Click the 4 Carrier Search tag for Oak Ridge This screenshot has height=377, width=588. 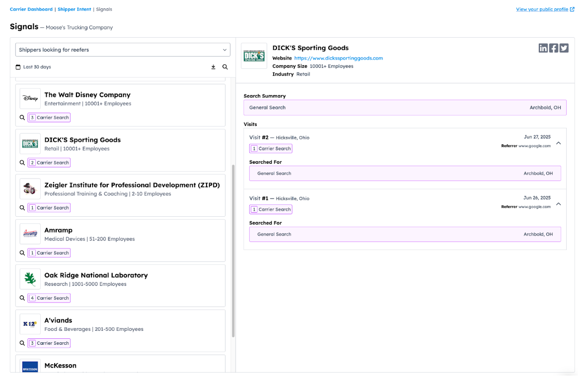[49, 298]
